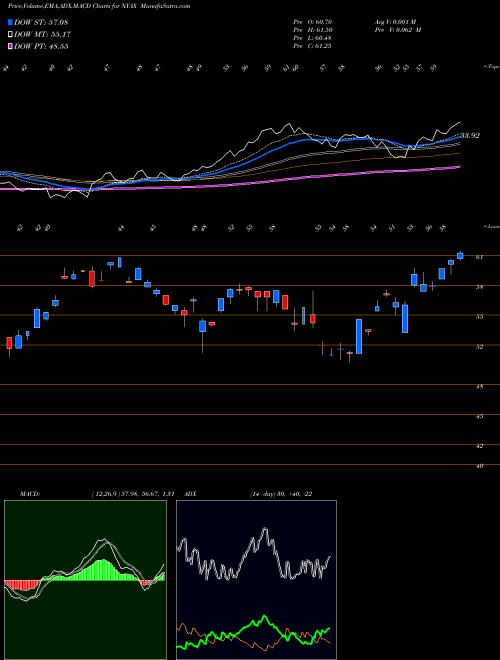Click the 'Avg V: 0.001 M' volume text
Image resolution: width=500 pixels, height=660 pixels.
click(x=397, y=22)
